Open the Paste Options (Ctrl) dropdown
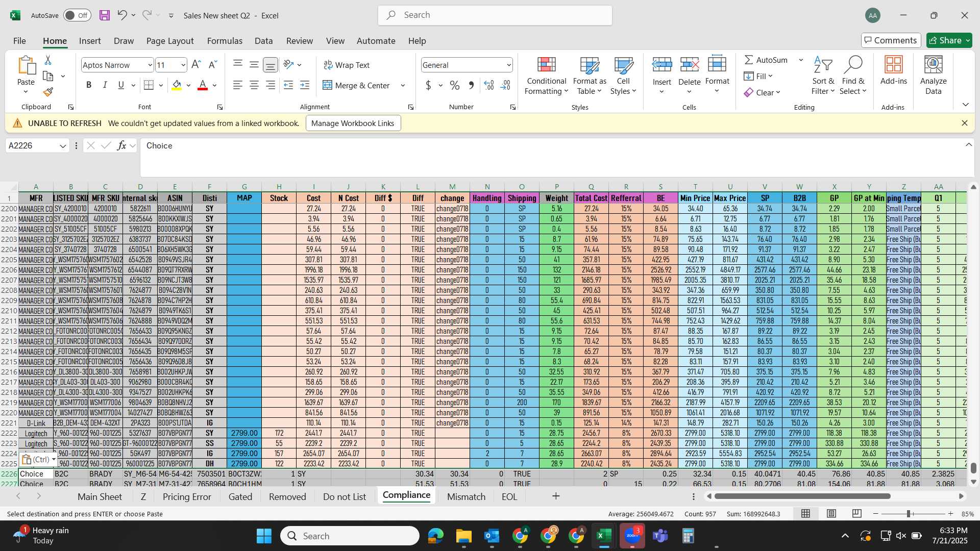 pyautogui.click(x=39, y=459)
